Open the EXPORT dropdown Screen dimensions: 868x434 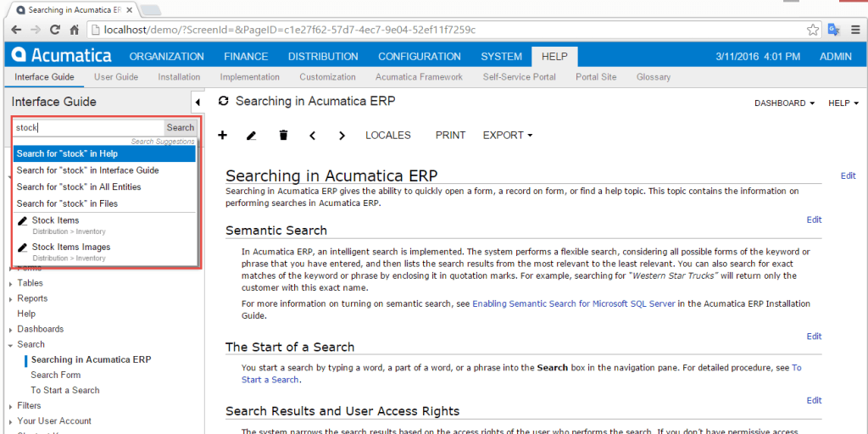[x=508, y=135]
